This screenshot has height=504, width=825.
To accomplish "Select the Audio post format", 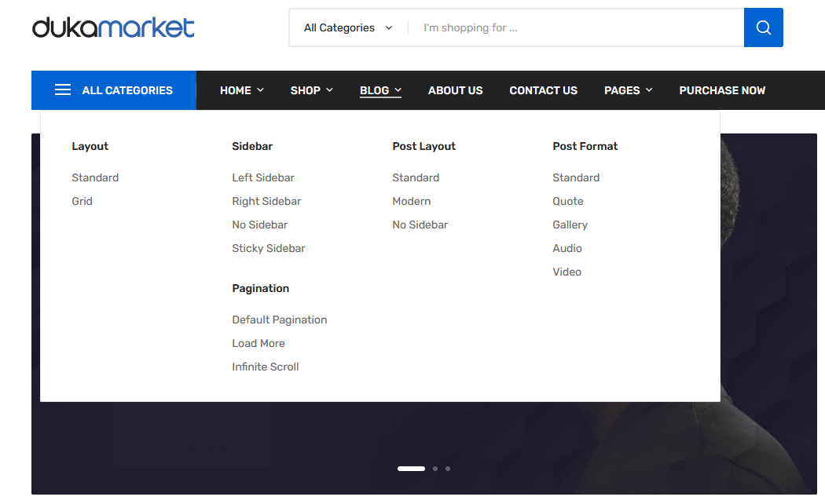I will tap(567, 249).
